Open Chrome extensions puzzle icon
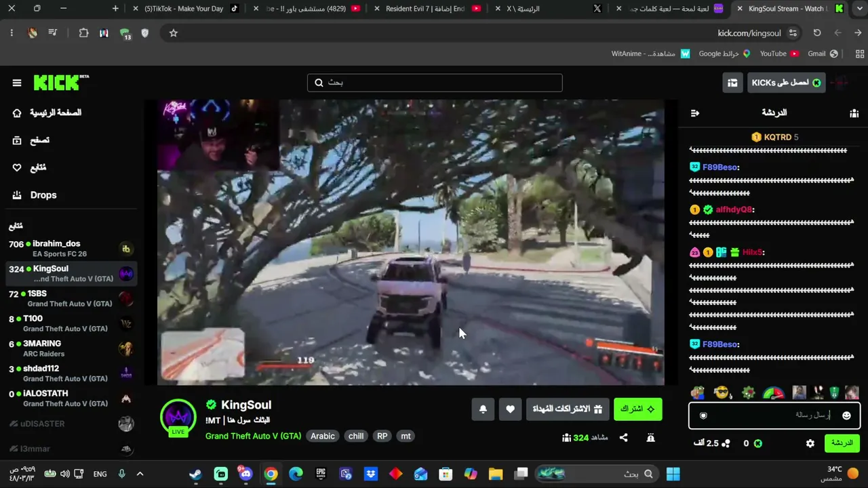This screenshot has width=868, height=488. 83,33
